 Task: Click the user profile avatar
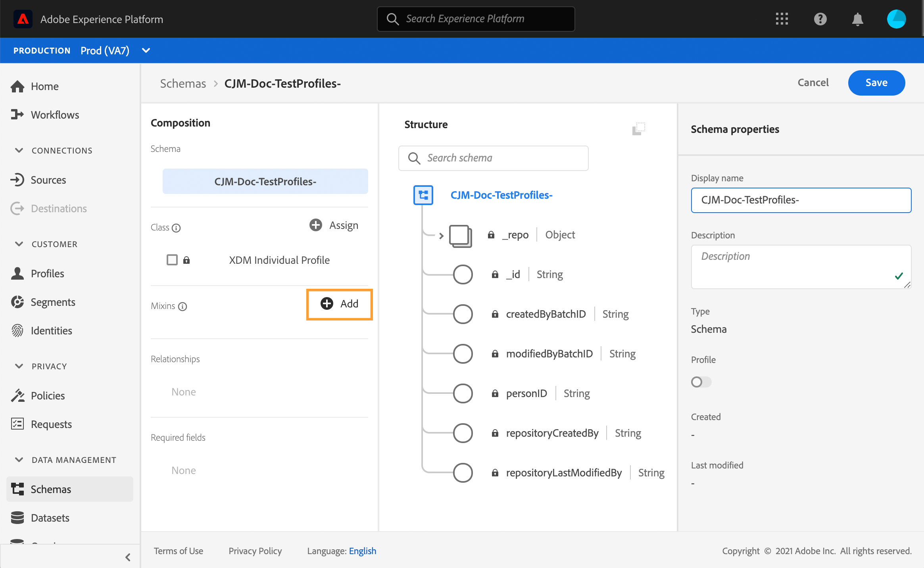pos(896,19)
